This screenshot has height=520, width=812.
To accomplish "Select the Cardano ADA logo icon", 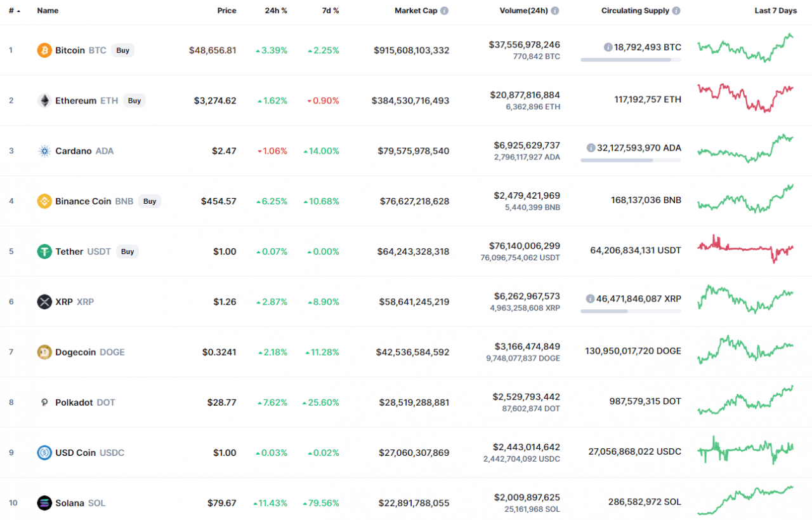I will [44, 151].
